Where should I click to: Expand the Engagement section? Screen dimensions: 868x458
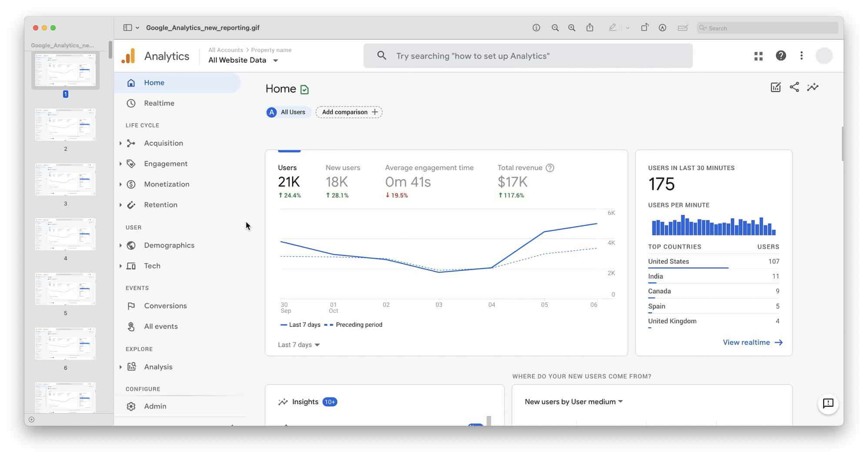120,163
